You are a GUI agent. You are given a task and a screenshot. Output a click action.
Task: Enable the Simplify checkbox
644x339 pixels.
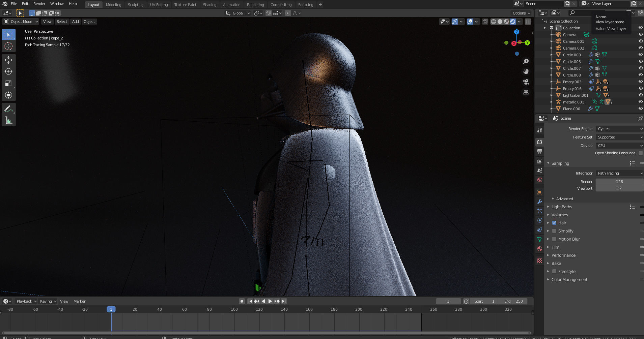pyautogui.click(x=554, y=231)
